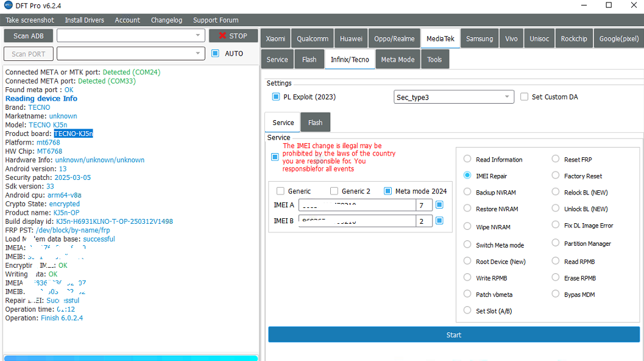Tick the Set Custom DA checkbox

pos(524,96)
